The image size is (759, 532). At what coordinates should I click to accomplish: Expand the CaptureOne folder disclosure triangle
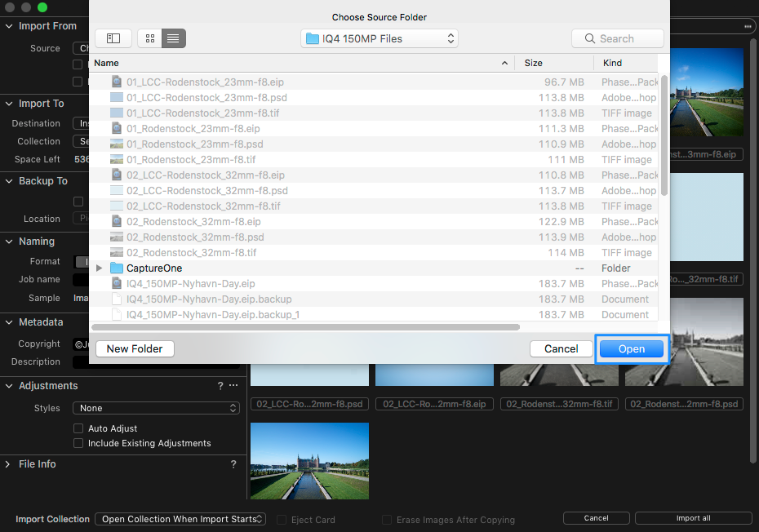[x=98, y=268]
